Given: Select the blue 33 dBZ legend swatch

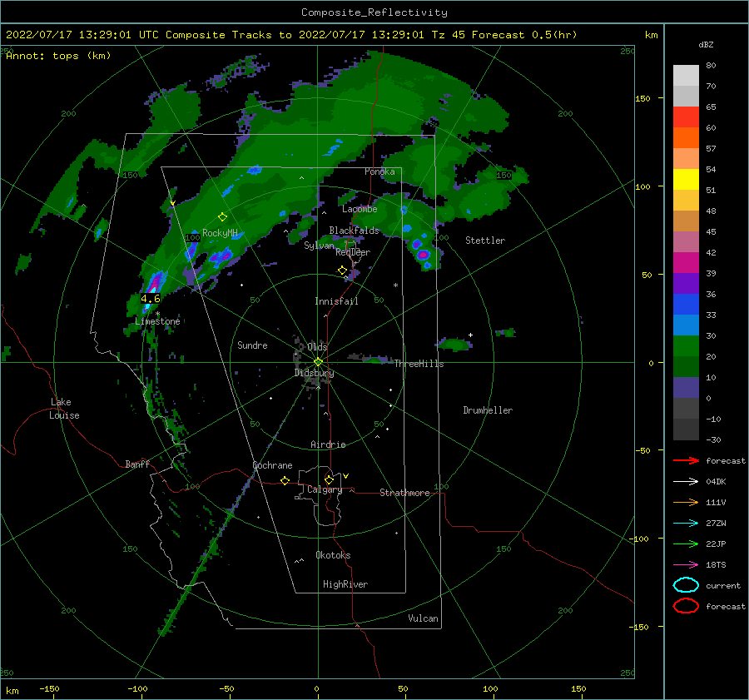Looking at the screenshot, I should (x=686, y=304).
